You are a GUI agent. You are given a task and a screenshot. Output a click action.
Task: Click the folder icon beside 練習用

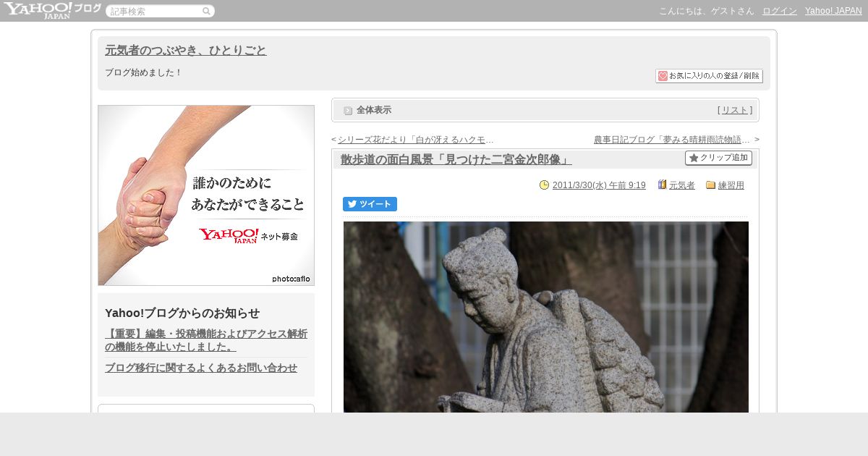click(x=710, y=185)
